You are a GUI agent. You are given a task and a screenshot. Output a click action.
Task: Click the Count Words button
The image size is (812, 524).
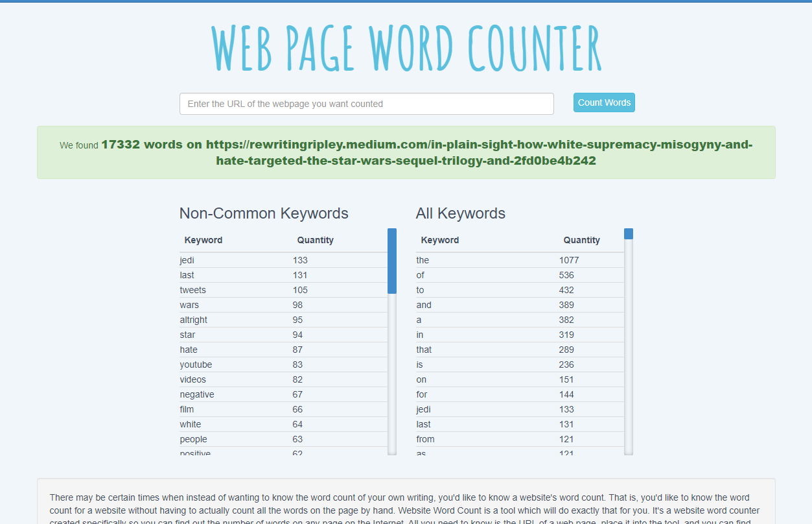tap(604, 102)
